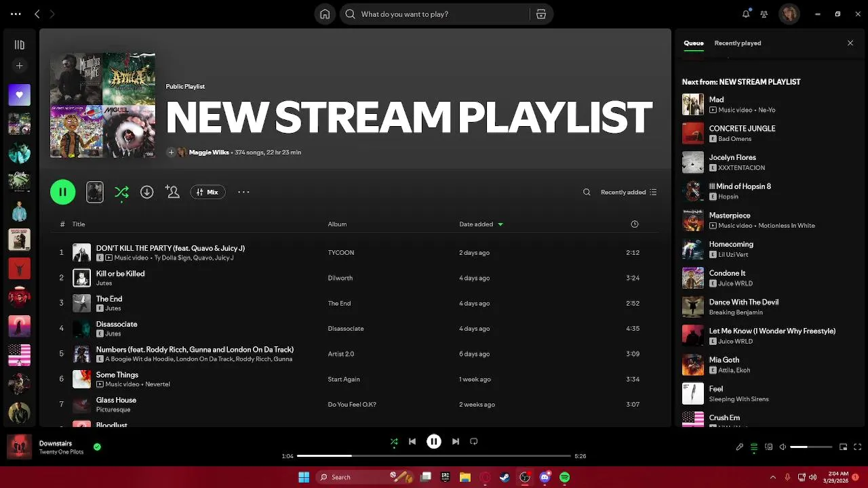Open user profile avatar menu
Image resolution: width=868 pixels, height=488 pixels.
[x=789, y=14]
